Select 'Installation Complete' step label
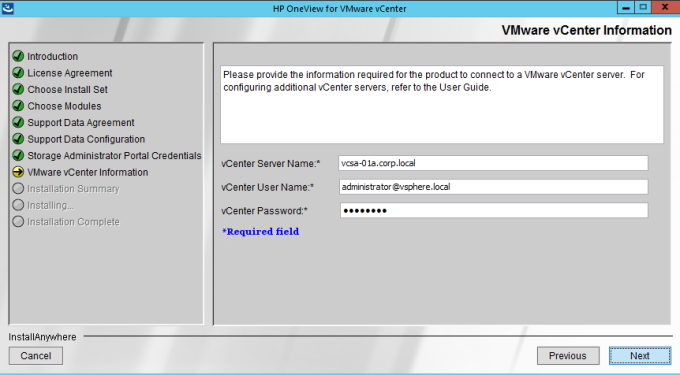The width and height of the screenshot is (680, 375). click(x=73, y=222)
